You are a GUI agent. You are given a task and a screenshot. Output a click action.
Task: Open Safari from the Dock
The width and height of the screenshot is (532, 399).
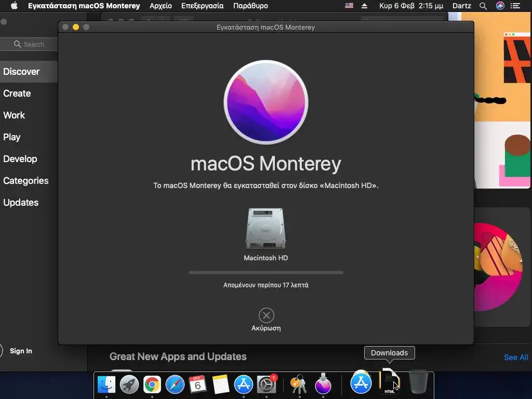point(175,384)
